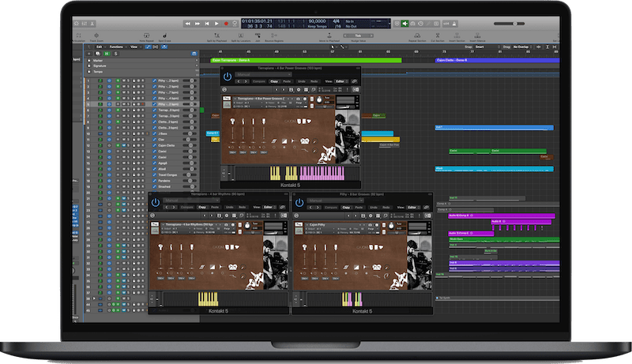Viewport: 632px width, 364px height.
Task: Select the blue Cajon Cletto Demo-B marker region
Action: [498, 60]
